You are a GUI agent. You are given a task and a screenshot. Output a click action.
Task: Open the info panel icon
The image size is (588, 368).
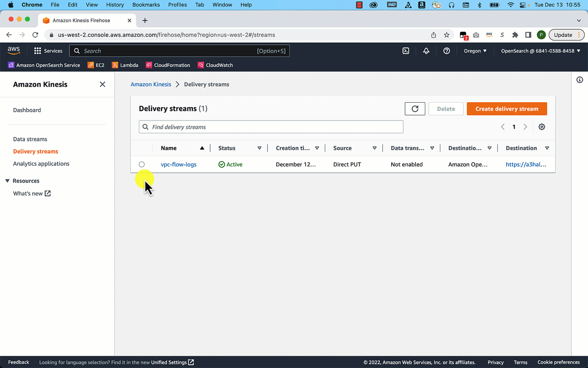click(x=580, y=80)
